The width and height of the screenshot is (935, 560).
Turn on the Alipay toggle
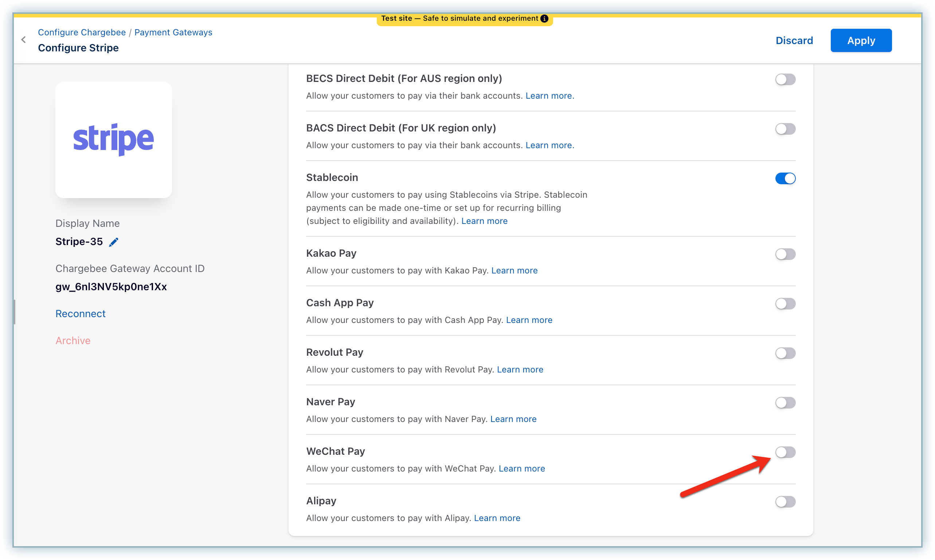(x=785, y=501)
